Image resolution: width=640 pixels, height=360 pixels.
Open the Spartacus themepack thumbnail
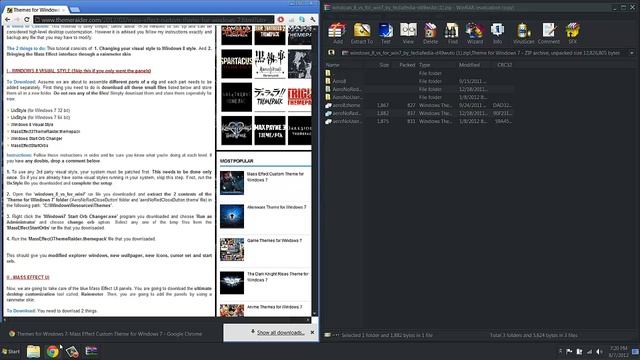coord(237,64)
